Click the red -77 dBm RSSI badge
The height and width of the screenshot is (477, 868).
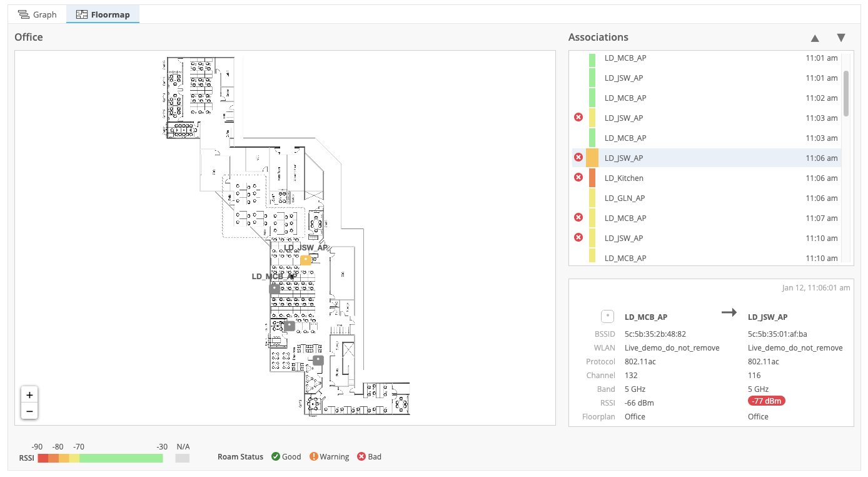(x=767, y=401)
